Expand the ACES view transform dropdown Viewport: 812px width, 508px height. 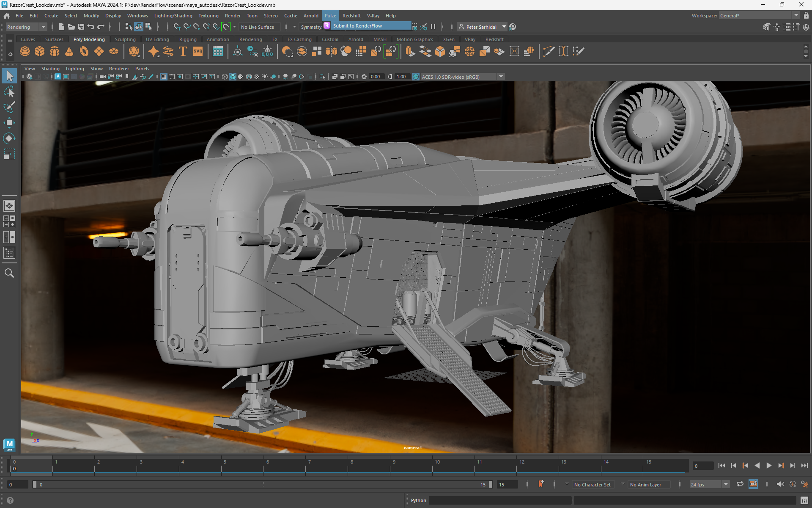501,77
